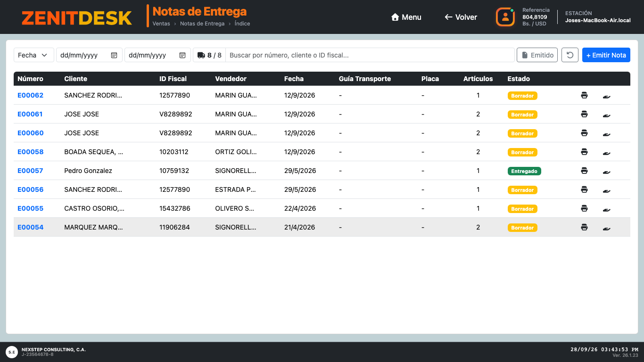Click ID Fiscal 15432786
Viewport: 644px width, 362px height.
click(x=174, y=208)
